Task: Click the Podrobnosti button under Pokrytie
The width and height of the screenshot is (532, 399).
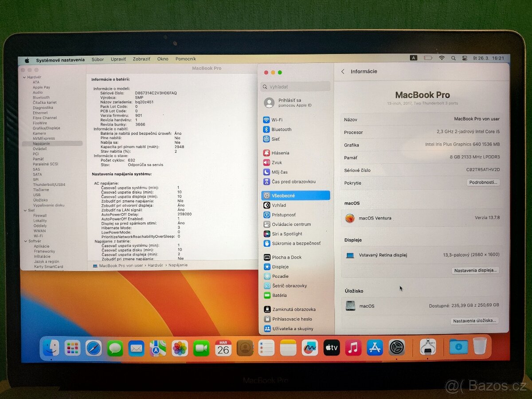Action: point(483,183)
